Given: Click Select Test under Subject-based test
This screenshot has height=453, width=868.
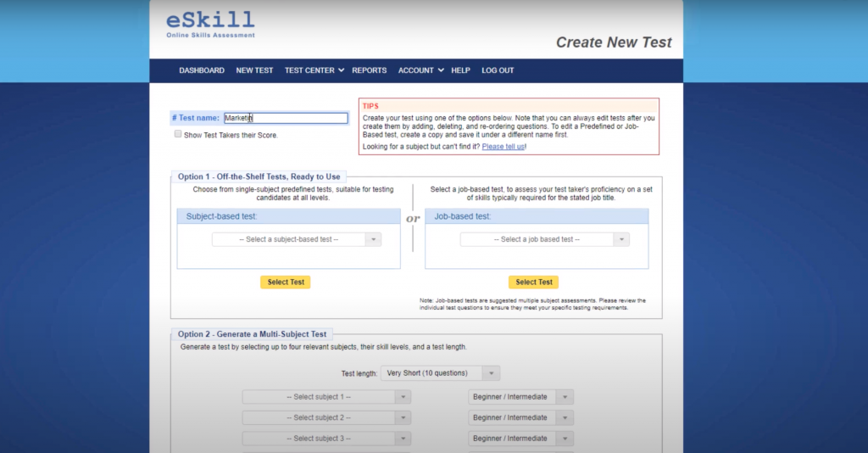Looking at the screenshot, I should tap(286, 282).
